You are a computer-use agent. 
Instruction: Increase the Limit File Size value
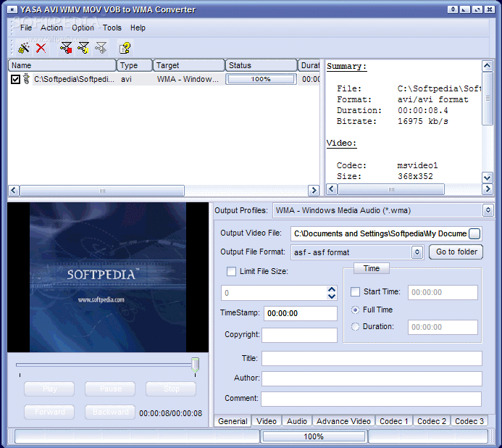point(332,289)
